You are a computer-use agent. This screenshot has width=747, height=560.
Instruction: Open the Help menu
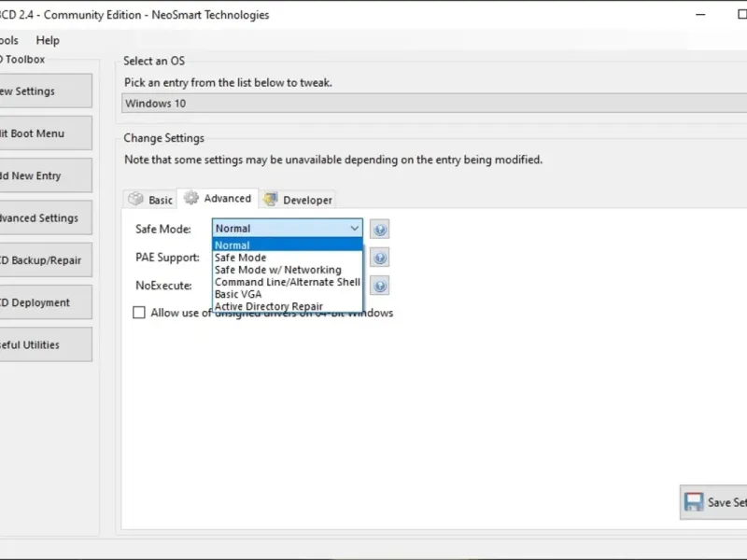click(48, 40)
